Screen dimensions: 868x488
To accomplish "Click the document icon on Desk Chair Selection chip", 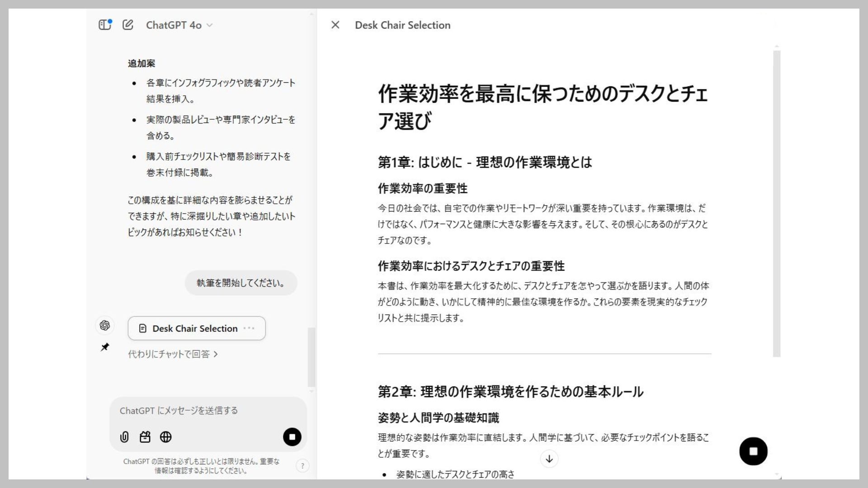I will (x=143, y=328).
